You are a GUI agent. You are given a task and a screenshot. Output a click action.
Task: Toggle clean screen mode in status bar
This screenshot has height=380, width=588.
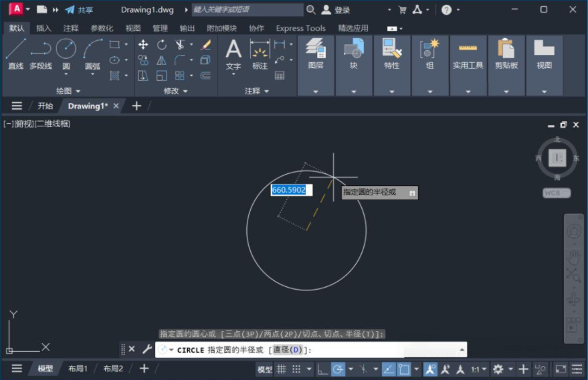pyautogui.click(x=561, y=369)
